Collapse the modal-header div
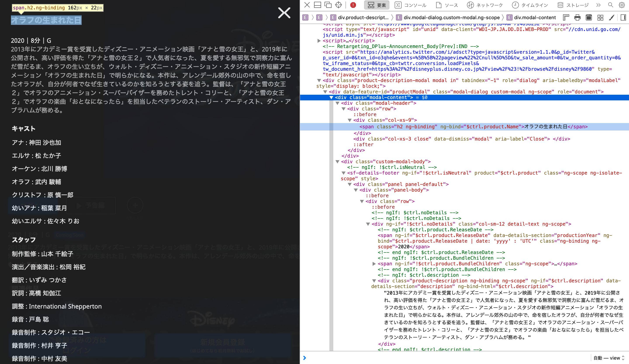This screenshot has width=629, height=364. pos(337,103)
